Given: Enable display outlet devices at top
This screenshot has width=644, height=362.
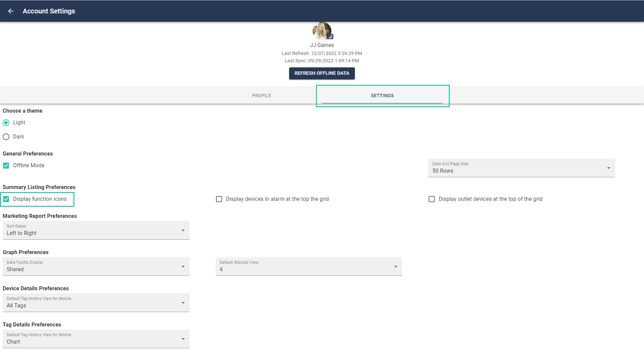Looking at the screenshot, I should 432,199.
